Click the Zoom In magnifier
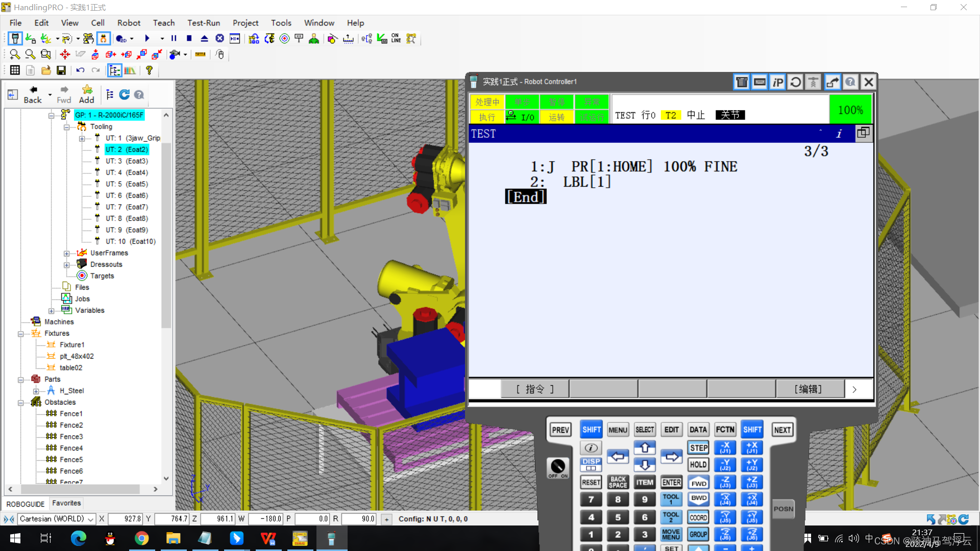Image resolution: width=980 pixels, height=551 pixels. [x=15, y=55]
